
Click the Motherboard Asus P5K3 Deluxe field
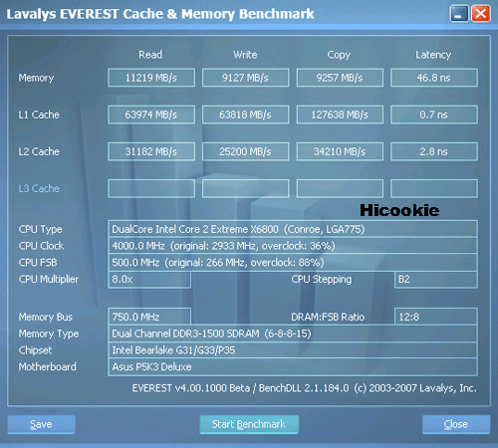tap(293, 366)
